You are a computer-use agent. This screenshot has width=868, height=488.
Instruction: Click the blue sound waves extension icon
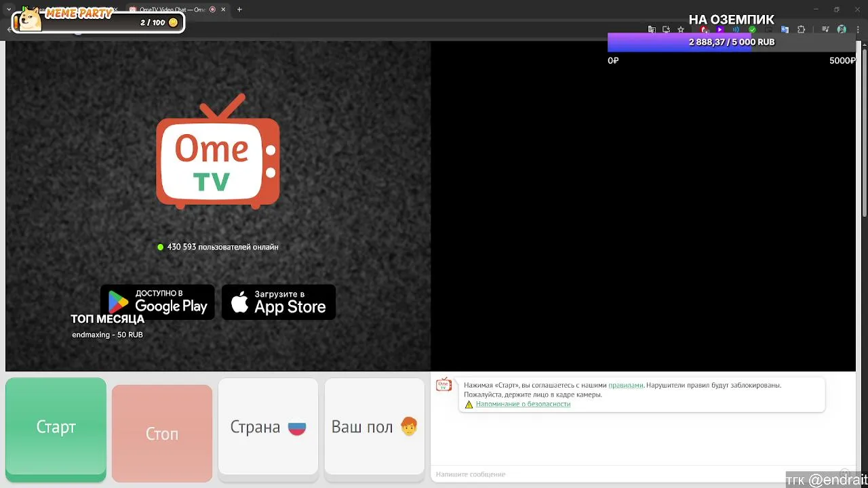tap(736, 30)
